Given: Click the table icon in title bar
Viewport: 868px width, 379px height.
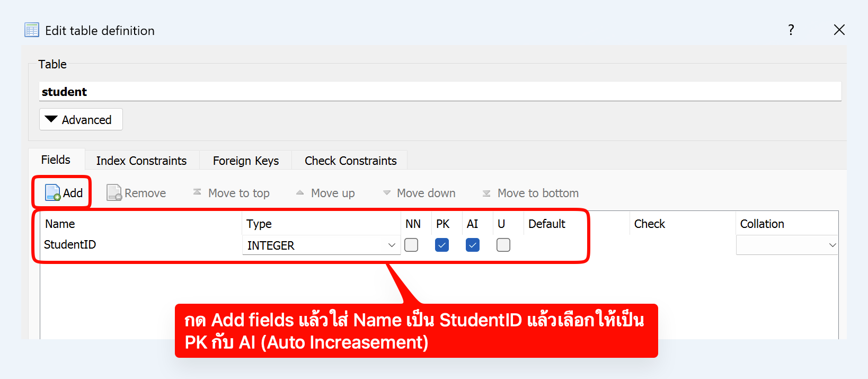Looking at the screenshot, I should pyautogui.click(x=32, y=30).
